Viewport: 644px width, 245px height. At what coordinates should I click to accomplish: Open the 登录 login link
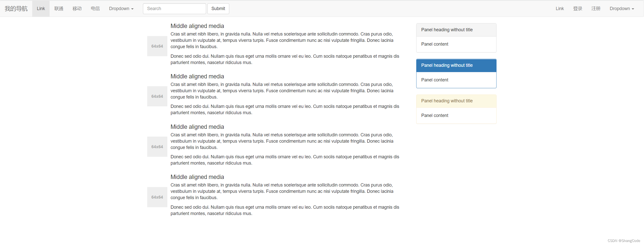coord(578,9)
